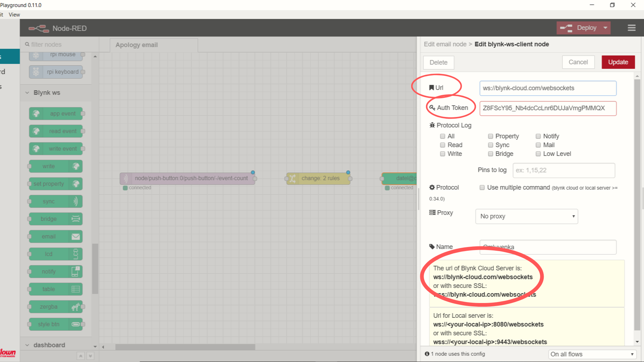The height and width of the screenshot is (362, 644).
Task: Select the zergba node
Action: 56,307
